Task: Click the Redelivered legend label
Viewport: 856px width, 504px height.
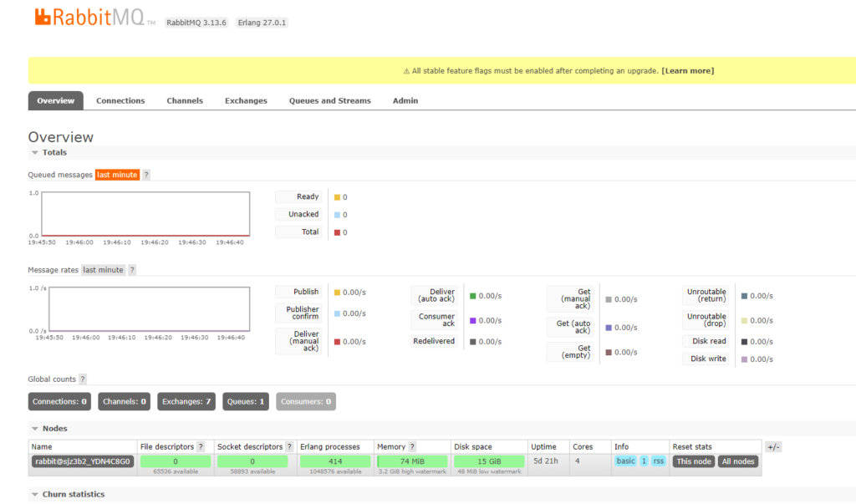Action: (x=434, y=341)
